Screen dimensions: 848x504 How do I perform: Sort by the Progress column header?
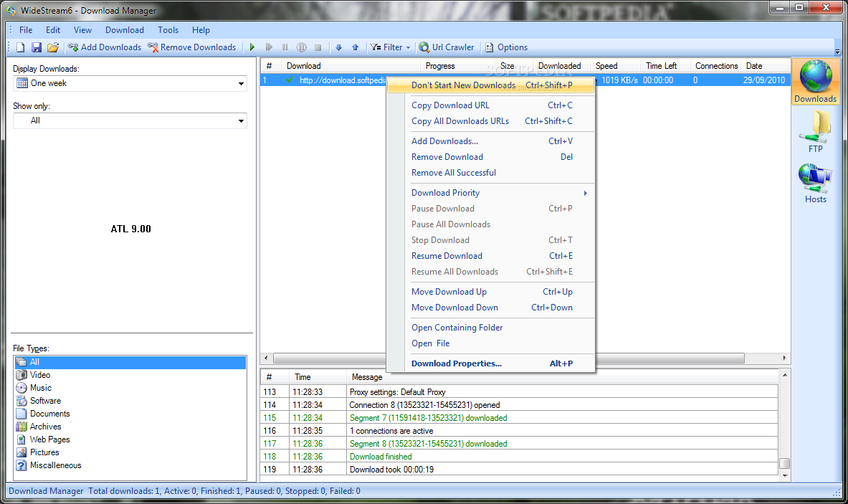click(x=439, y=66)
